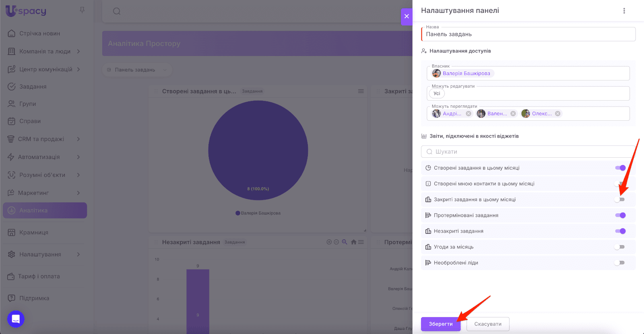Click owner chip Валерія Башкірова
This screenshot has width=644, height=334.
[462, 73]
